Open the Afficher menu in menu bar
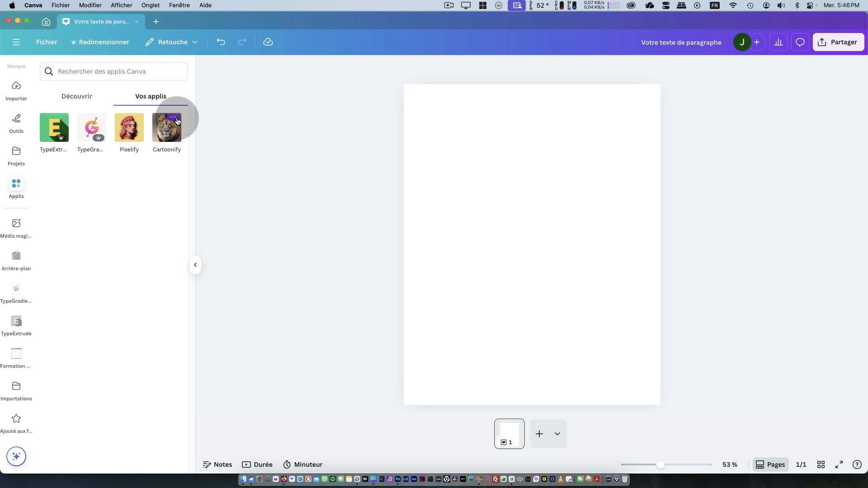868x488 pixels. tap(121, 5)
